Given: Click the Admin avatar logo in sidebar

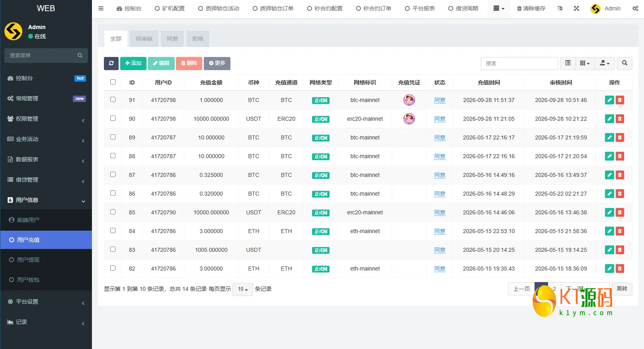Looking at the screenshot, I should pos(14,31).
